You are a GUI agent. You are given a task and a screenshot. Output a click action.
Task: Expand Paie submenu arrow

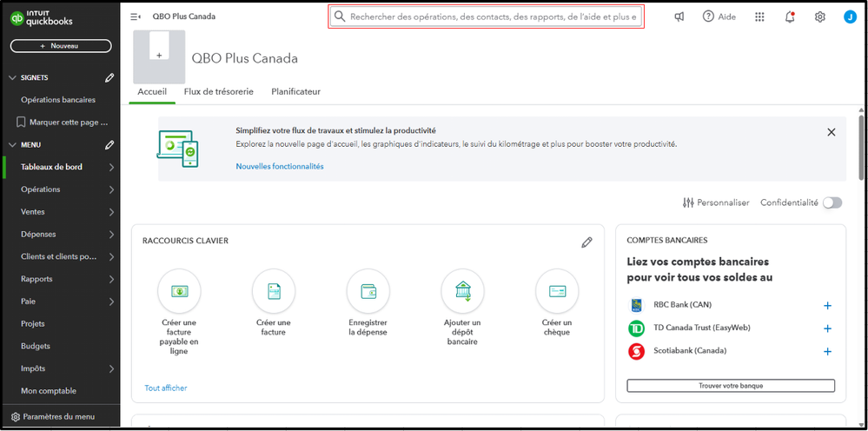coord(111,302)
